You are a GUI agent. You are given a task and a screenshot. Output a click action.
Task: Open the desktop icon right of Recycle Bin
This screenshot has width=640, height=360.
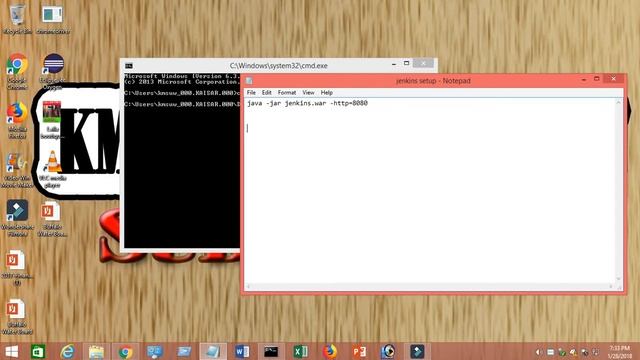click(x=53, y=19)
